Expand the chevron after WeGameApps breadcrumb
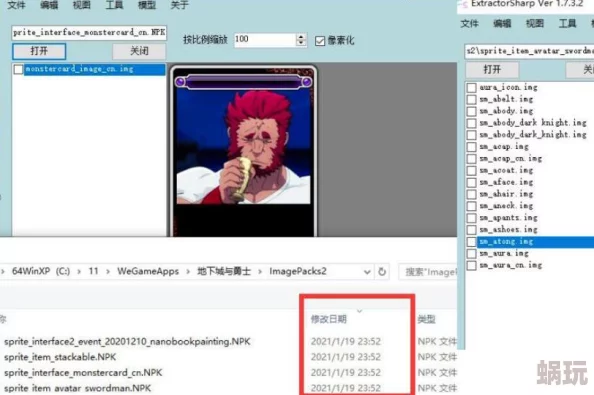Viewport: 594px width, 395px height. [x=188, y=272]
